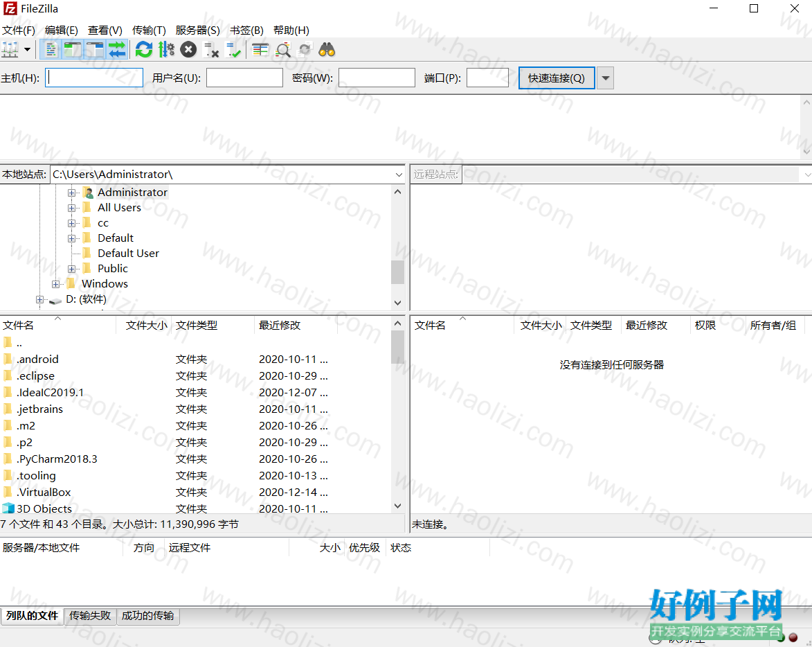Search remote files binoculars icon
Image resolution: width=812 pixels, height=647 pixels.
tap(327, 50)
